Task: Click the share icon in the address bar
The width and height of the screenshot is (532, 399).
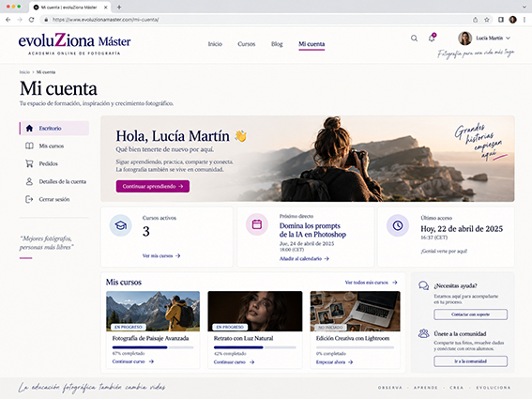Action: point(476,20)
